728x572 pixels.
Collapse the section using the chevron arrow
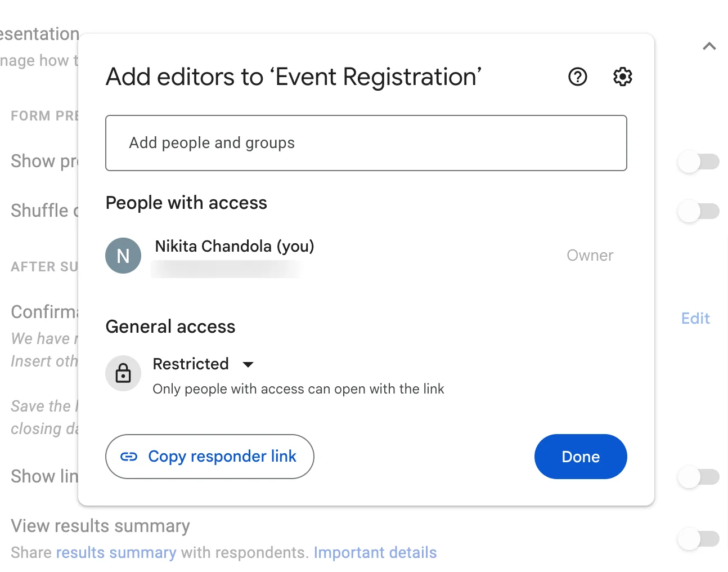point(709,46)
